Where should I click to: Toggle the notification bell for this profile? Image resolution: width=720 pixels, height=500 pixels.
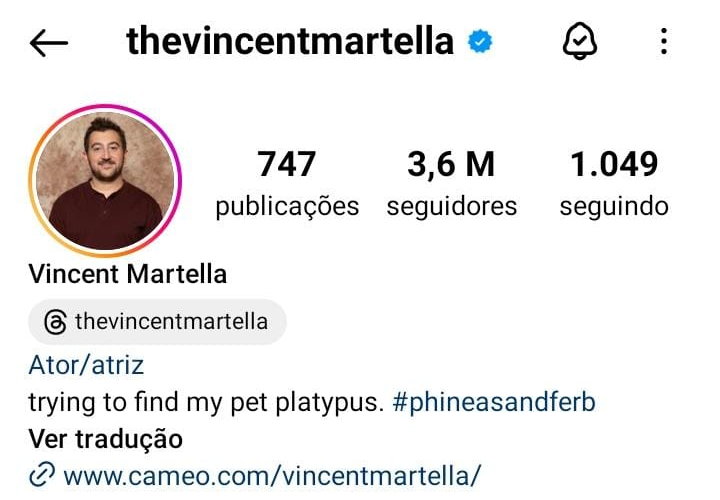click(x=580, y=42)
